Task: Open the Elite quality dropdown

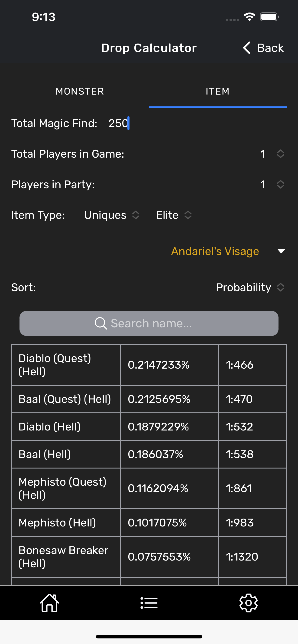Action: coord(174,215)
